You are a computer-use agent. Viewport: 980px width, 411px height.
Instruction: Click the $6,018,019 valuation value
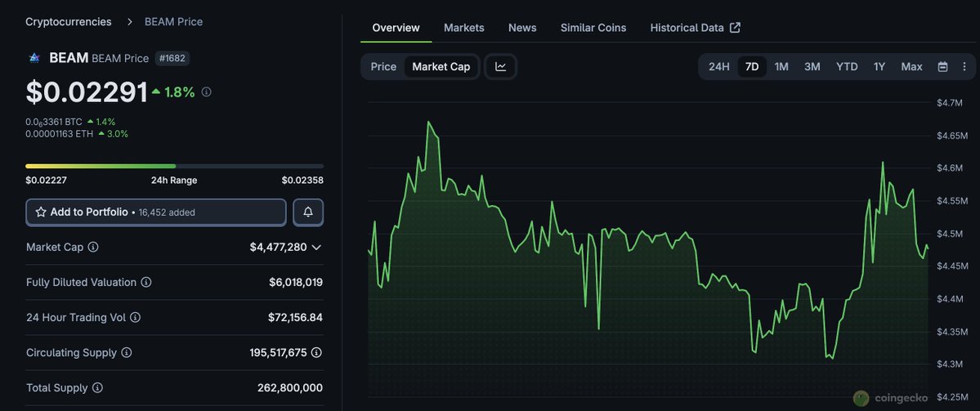tap(296, 283)
